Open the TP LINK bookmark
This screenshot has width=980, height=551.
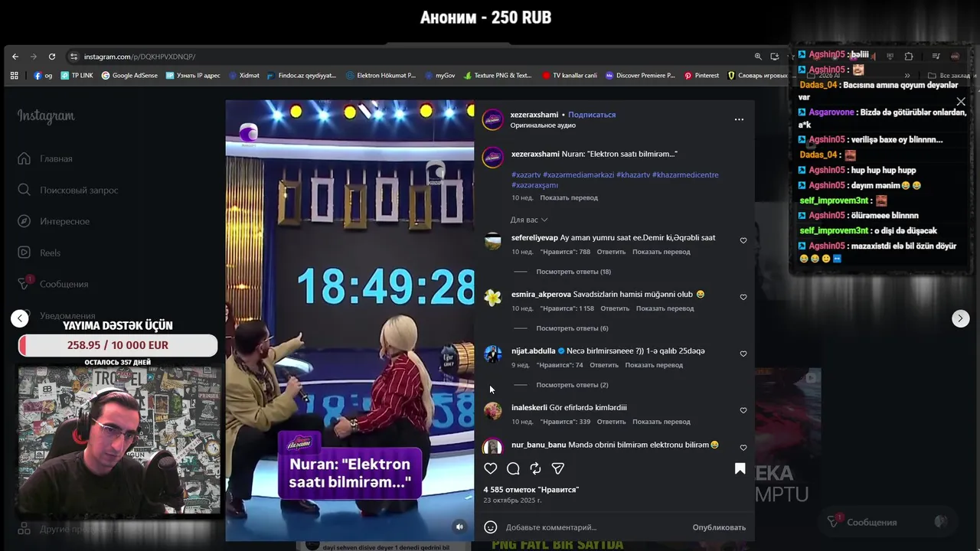pyautogui.click(x=77, y=76)
